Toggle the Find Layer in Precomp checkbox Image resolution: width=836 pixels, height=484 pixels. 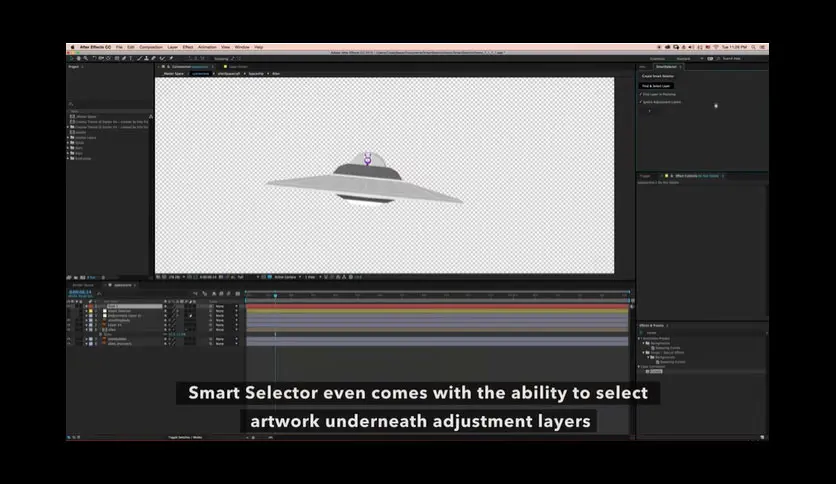click(x=641, y=94)
